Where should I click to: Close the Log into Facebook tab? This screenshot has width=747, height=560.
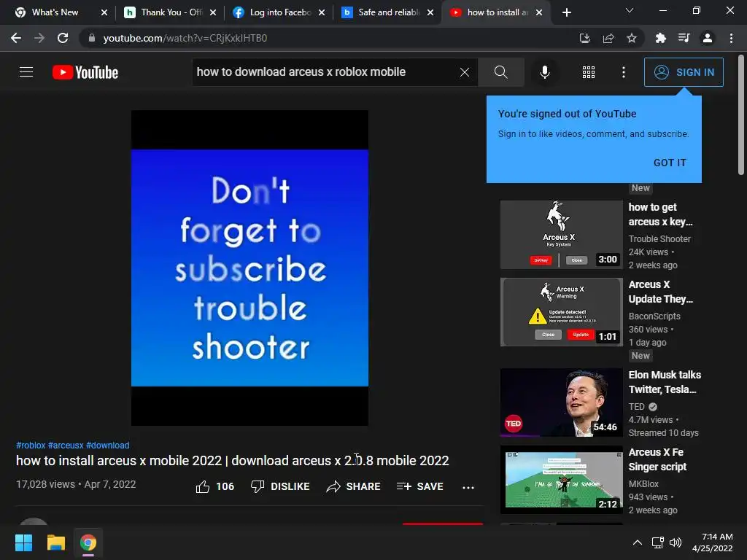(x=322, y=12)
